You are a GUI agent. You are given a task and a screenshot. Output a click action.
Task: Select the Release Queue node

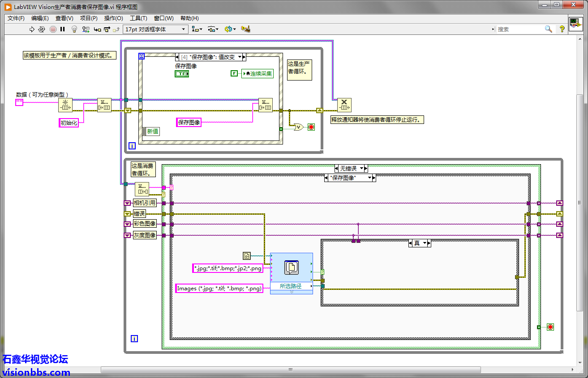point(344,105)
